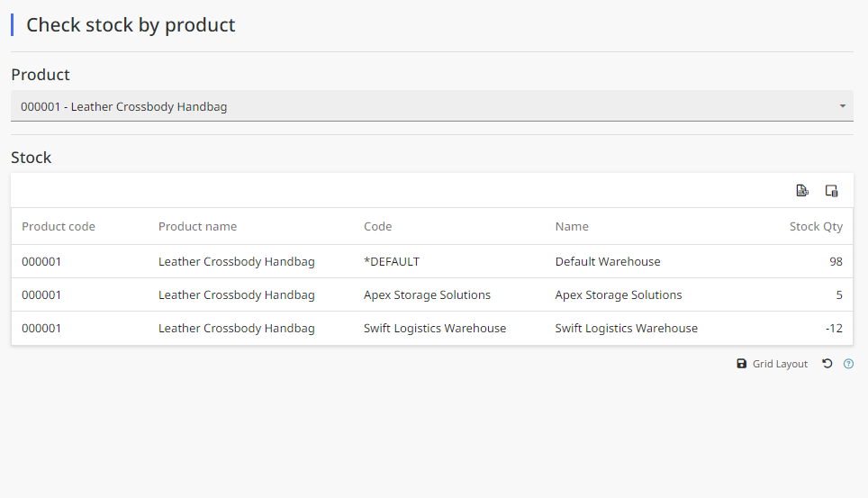This screenshot has height=498, width=868.
Task: Click the Name column header
Action: [572, 227]
